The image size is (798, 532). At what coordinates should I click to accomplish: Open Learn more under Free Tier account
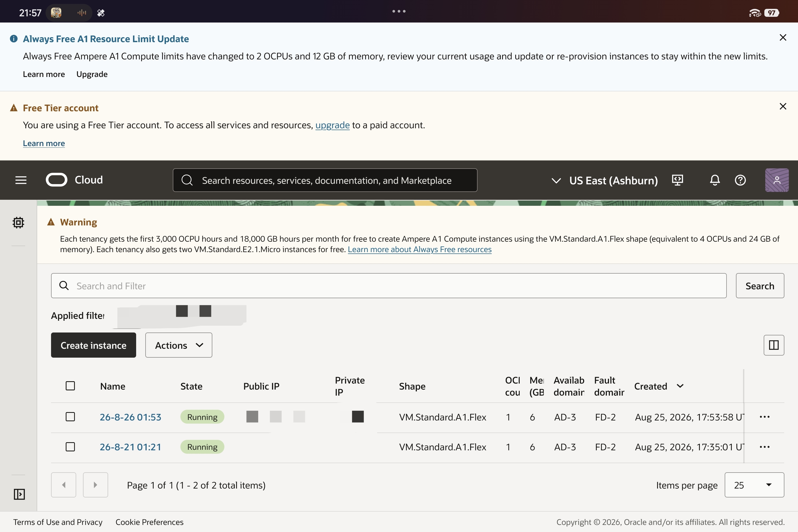44,143
